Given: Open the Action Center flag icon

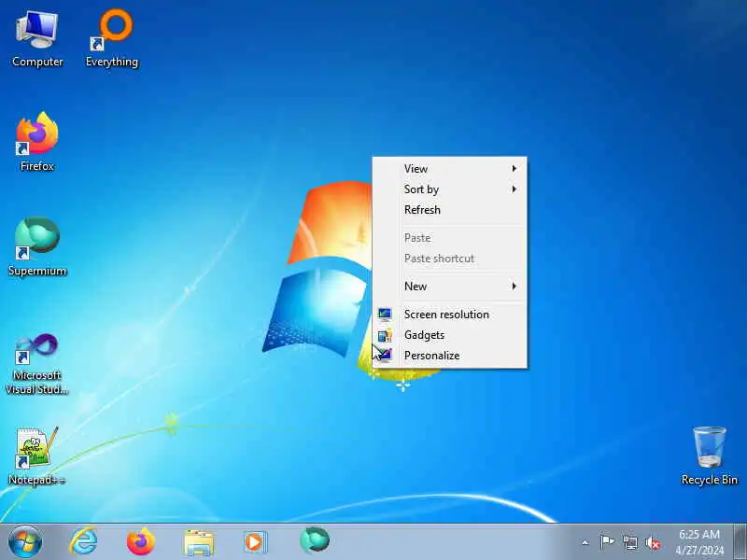Looking at the screenshot, I should 606,542.
